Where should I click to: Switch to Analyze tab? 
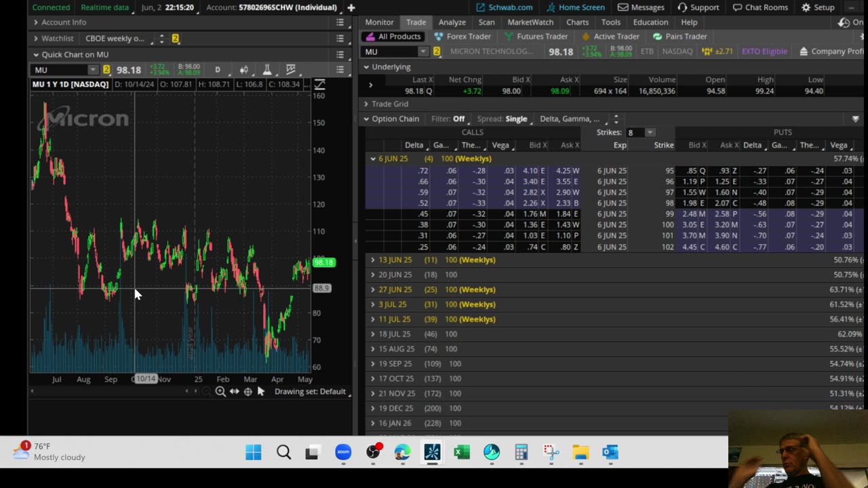click(x=452, y=22)
